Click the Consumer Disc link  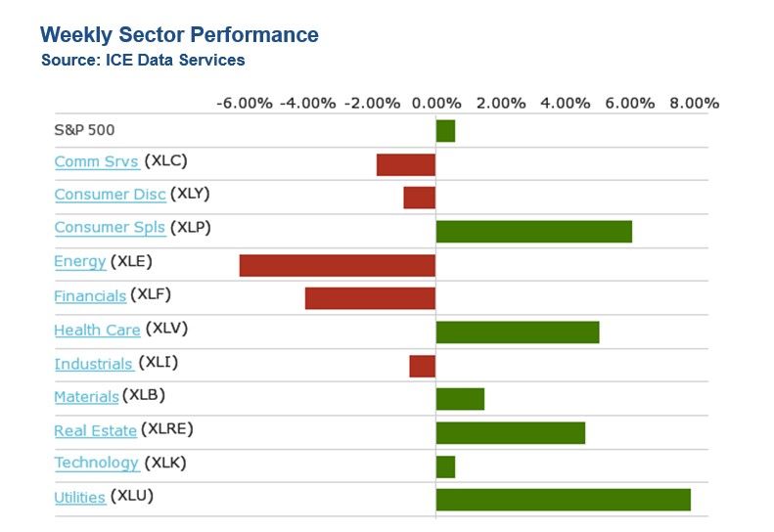click(110, 195)
